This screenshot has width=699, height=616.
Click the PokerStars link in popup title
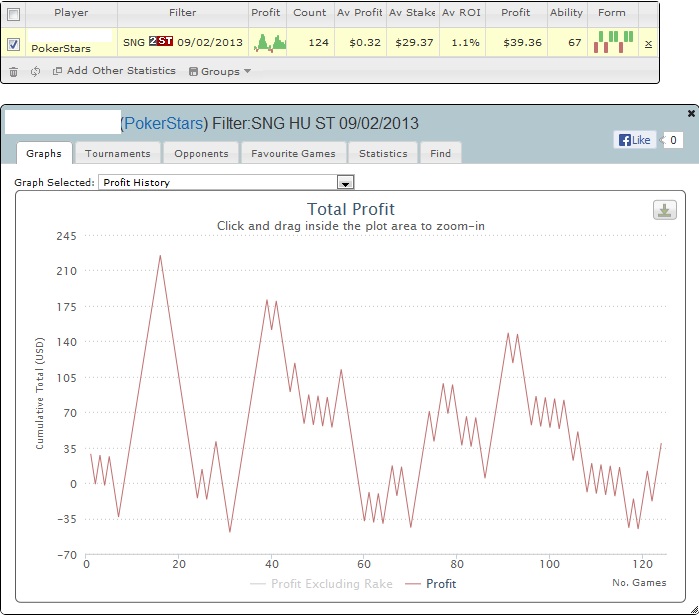tap(164, 123)
